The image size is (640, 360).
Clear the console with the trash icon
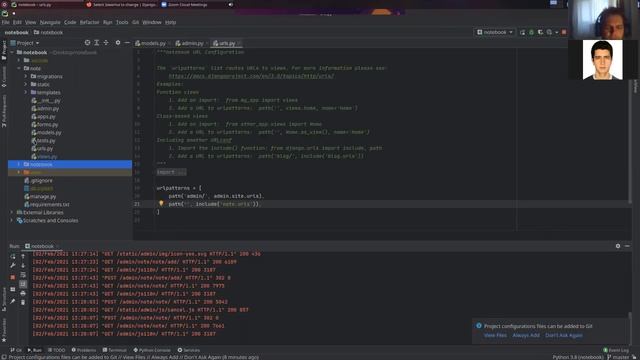[23, 302]
